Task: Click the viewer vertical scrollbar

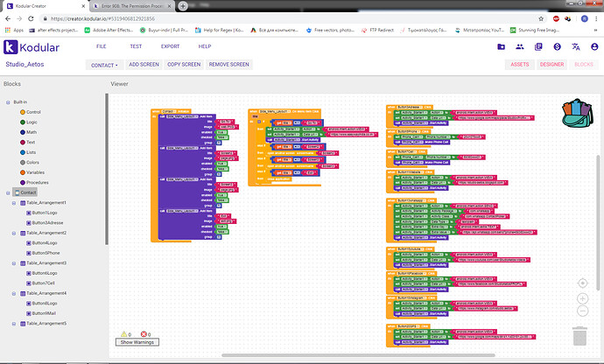Action: point(598,222)
